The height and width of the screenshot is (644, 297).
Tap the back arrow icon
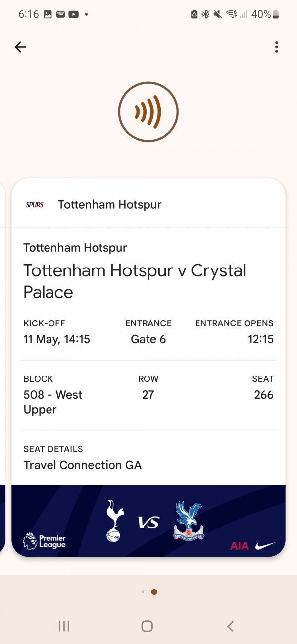pos(20,47)
